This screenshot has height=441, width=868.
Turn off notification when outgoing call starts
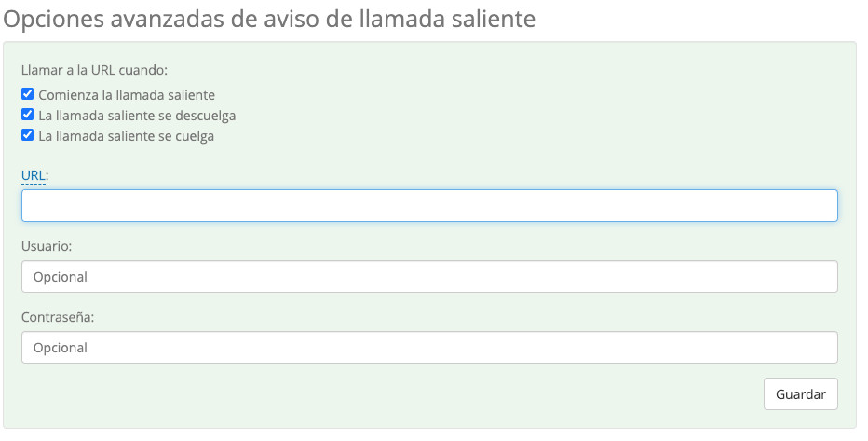[28, 94]
